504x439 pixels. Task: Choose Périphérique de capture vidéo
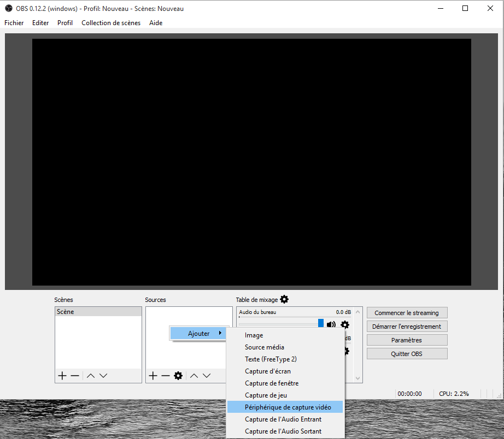click(288, 407)
